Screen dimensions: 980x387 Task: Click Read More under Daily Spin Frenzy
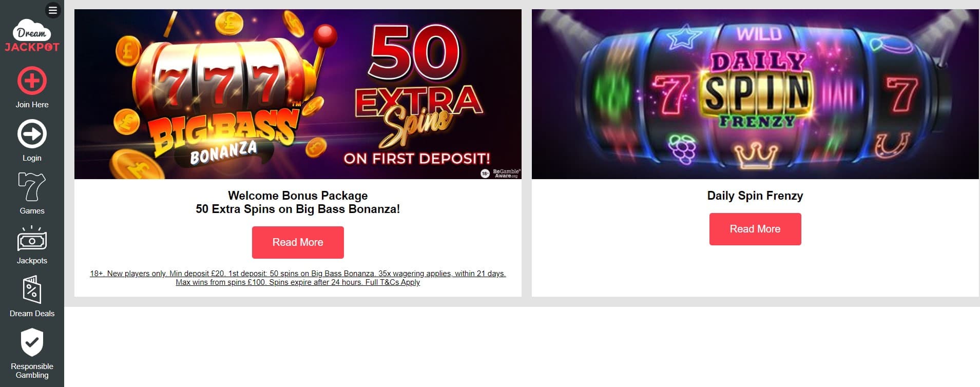755,229
